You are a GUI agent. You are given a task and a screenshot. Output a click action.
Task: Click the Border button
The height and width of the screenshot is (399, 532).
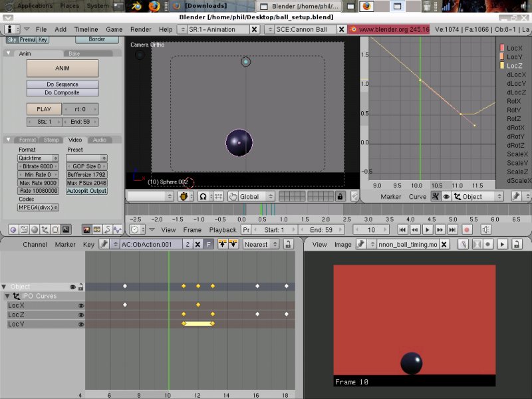point(96,39)
